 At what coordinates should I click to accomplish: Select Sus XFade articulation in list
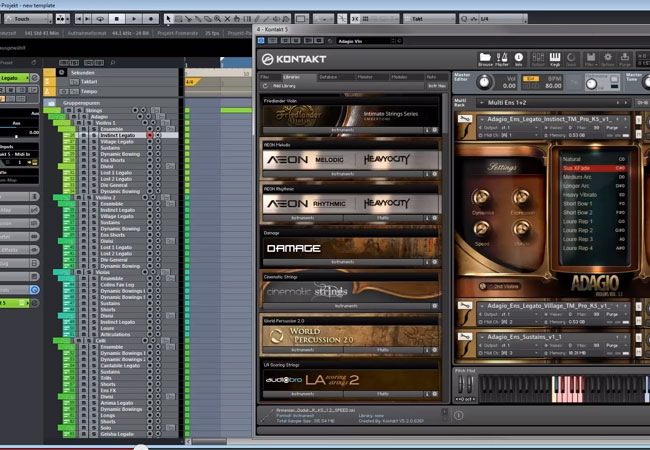(579, 169)
